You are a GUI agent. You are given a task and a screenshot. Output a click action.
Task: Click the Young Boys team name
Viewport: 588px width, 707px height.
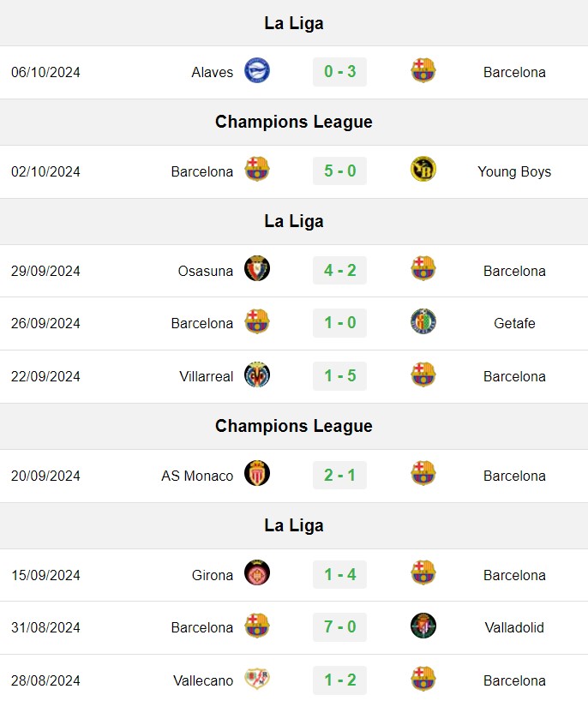[514, 171]
